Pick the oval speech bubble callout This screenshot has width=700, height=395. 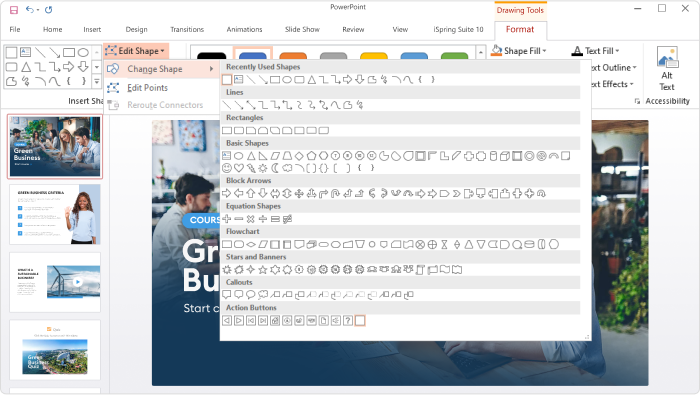tap(251, 295)
